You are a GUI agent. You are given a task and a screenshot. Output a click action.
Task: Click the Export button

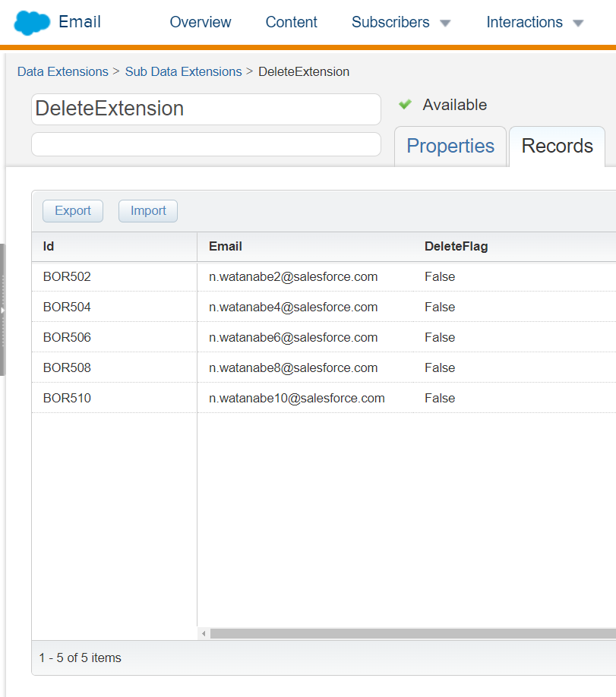(x=73, y=211)
